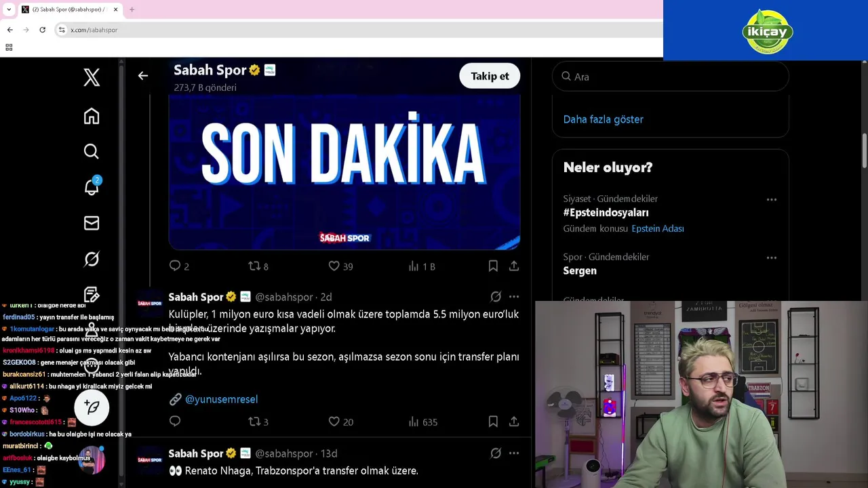The height and width of the screenshot is (488, 868).
Task: Go back with profile arrow
Action: click(x=143, y=76)
